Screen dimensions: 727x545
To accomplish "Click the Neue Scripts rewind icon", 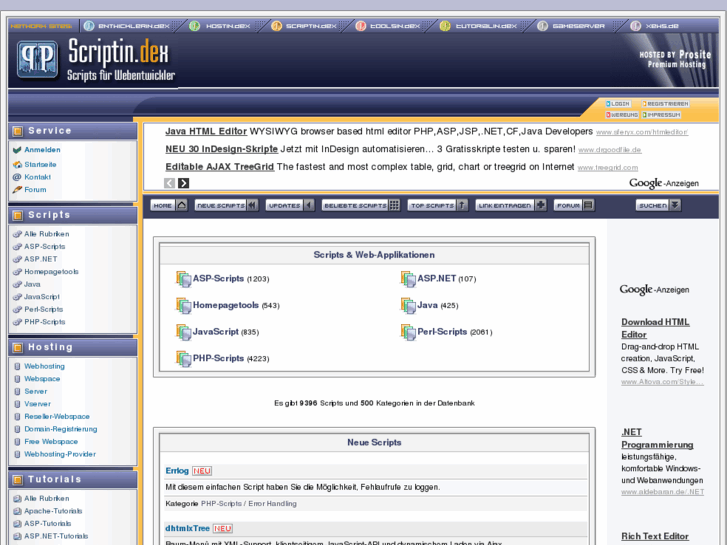I will (x=252, y=205).
